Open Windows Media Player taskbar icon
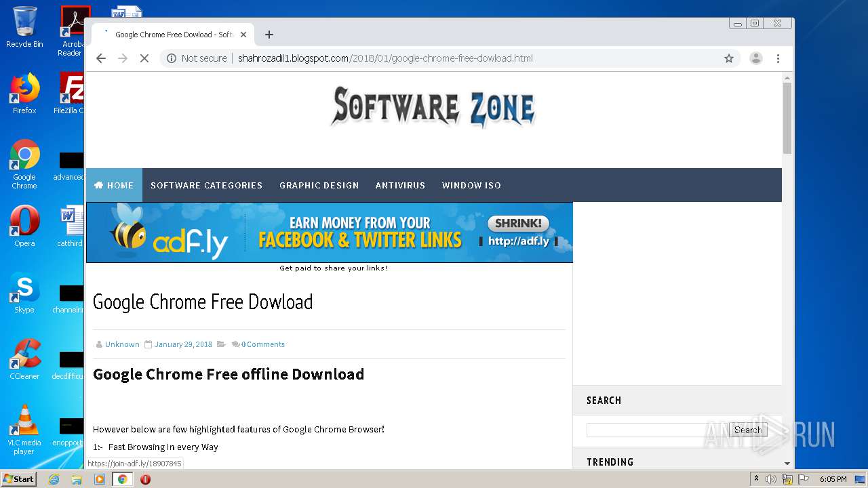 (x=100, y=479)
